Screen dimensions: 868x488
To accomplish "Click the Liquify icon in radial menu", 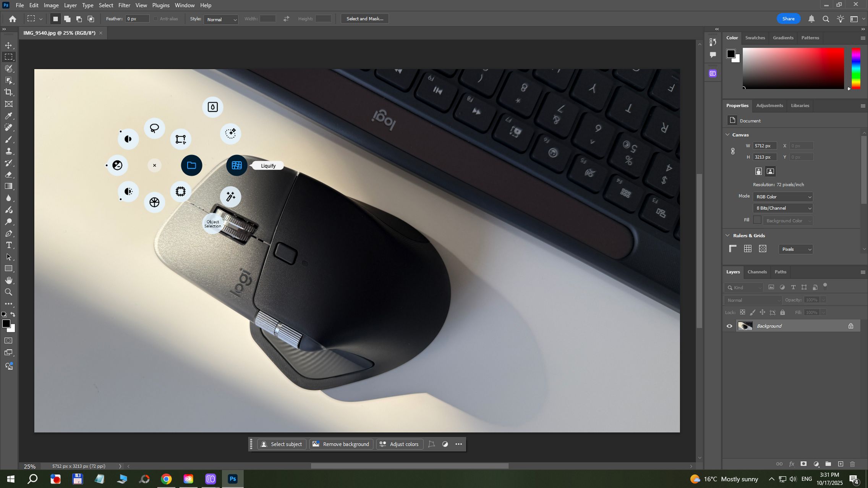I will pyautogui.click(x=236, y=165).
